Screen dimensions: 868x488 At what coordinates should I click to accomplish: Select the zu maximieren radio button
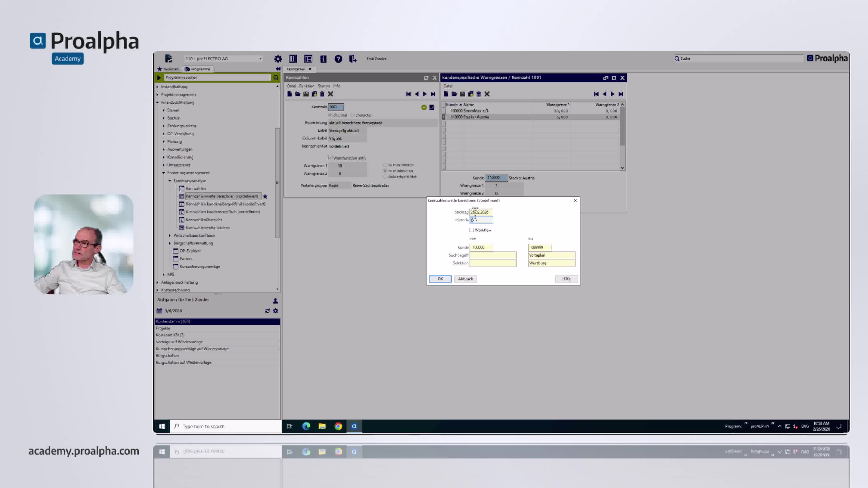tap(385, 165)
